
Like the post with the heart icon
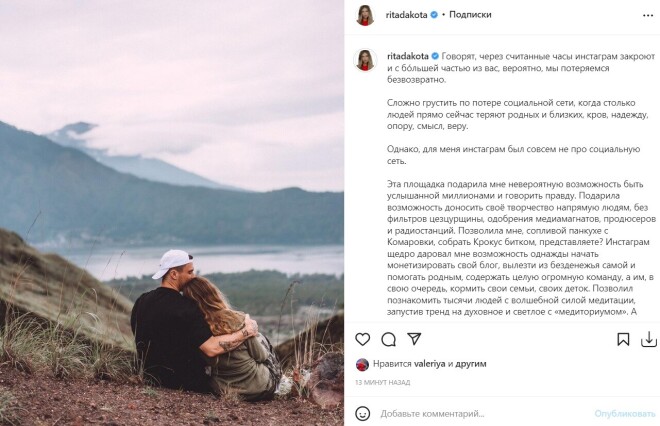coord(362,340)
